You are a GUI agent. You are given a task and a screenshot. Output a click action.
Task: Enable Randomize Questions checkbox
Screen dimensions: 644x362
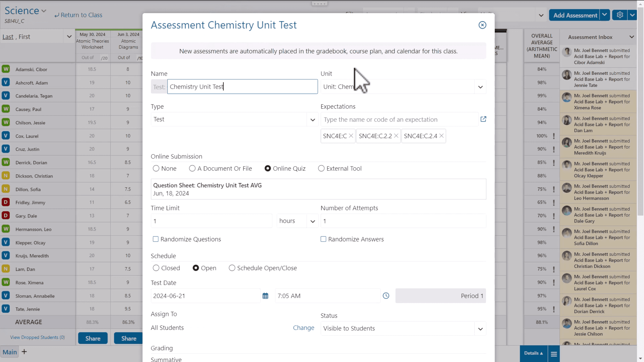(155, 239)
